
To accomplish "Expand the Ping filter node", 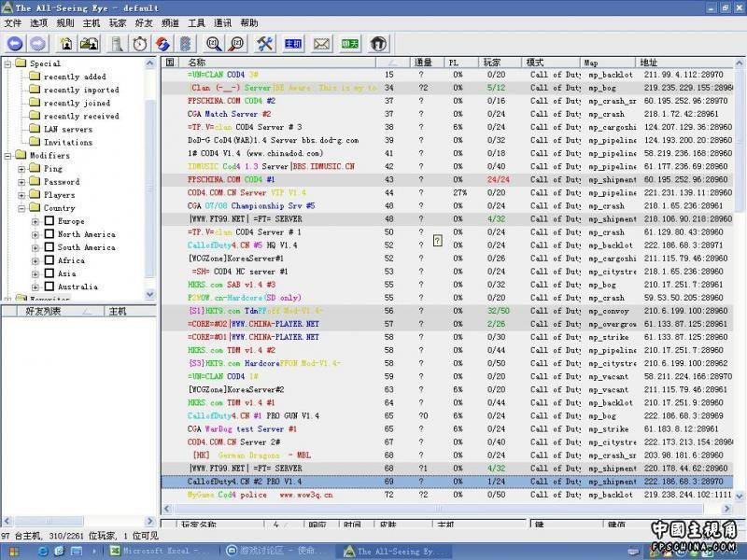I will 21,169.
